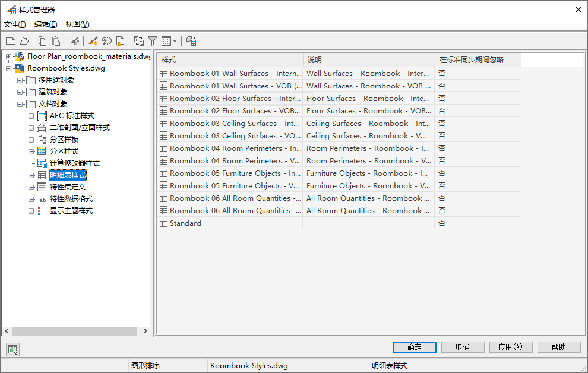Click the tree panel horizontal scrollbar thumb

tap(74, 331)
